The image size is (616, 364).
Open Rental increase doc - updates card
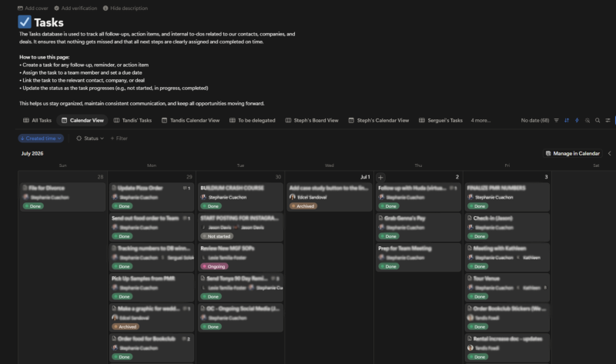point(507,348)
